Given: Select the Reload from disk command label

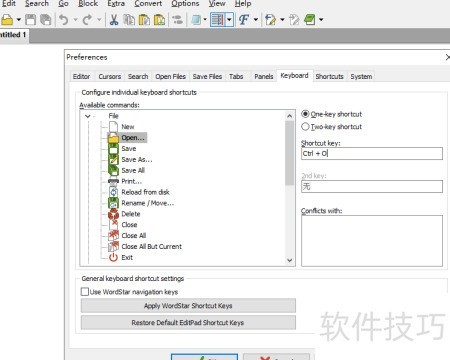Looking at the screenshot, I should [145, 192].
